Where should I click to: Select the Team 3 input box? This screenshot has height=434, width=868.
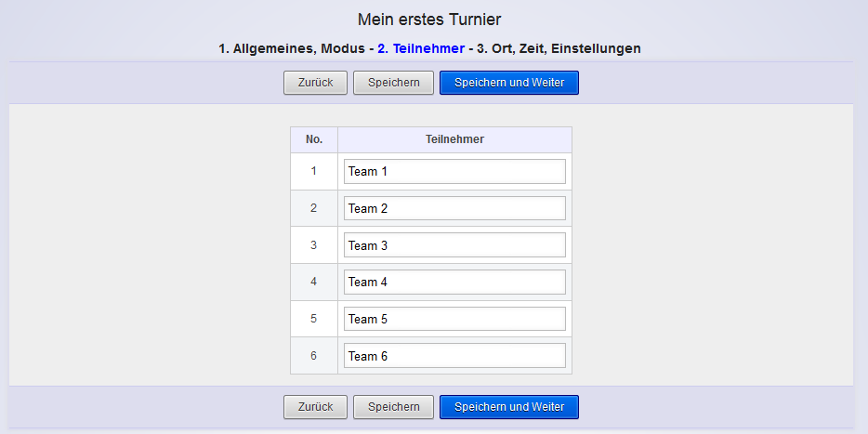coord(454,245)
